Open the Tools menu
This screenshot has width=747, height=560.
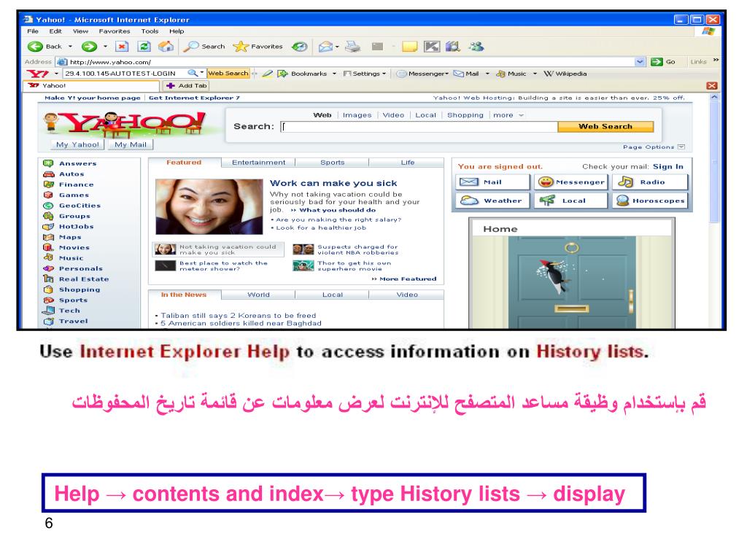[x=150, y=31]
